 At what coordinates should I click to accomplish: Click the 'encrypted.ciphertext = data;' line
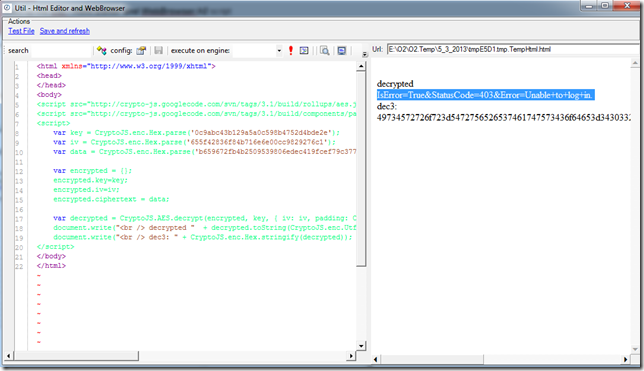[x=111, y=199]
